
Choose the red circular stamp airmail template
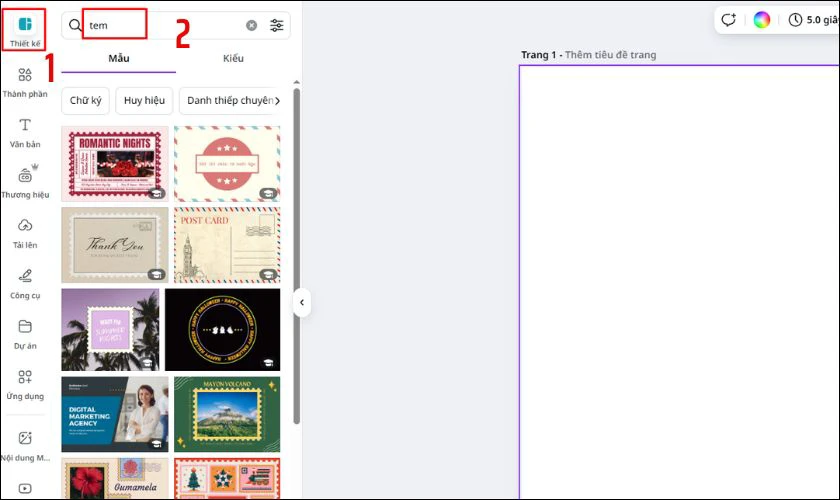click(227, 164)
